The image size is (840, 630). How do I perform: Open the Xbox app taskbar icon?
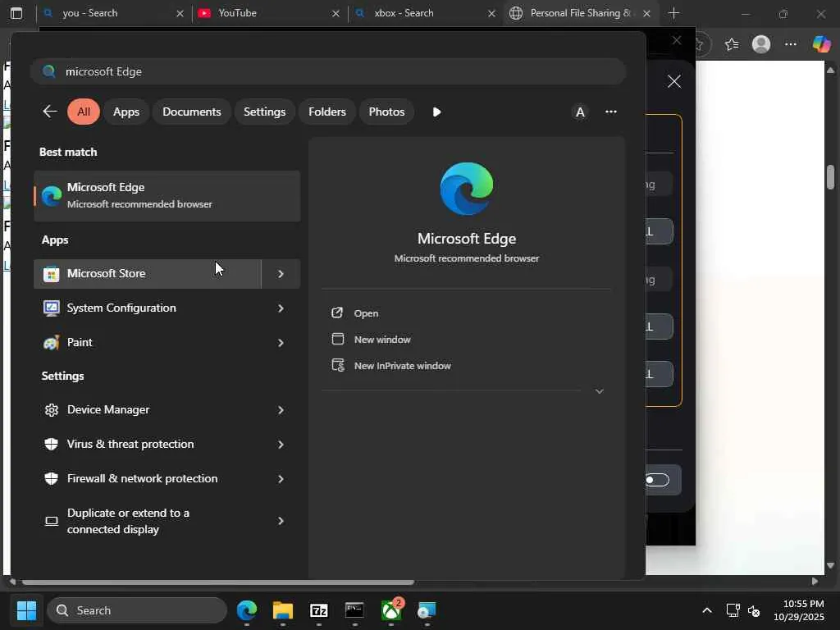[x=391, y=611]
